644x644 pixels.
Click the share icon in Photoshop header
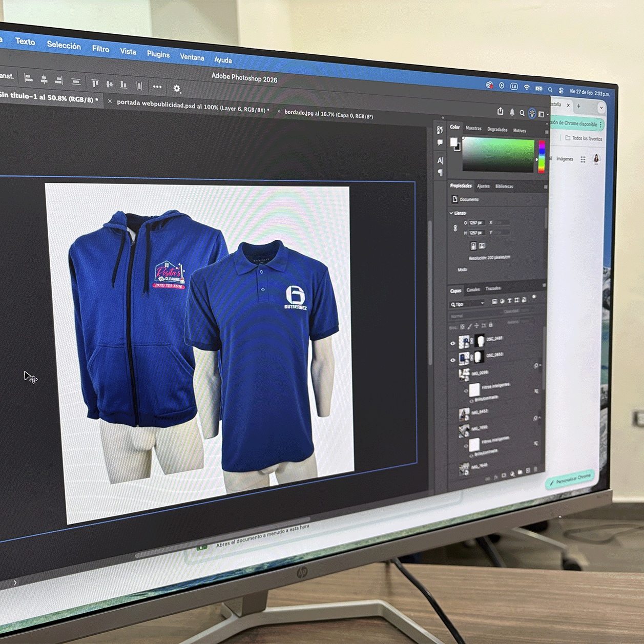[500, 111]
